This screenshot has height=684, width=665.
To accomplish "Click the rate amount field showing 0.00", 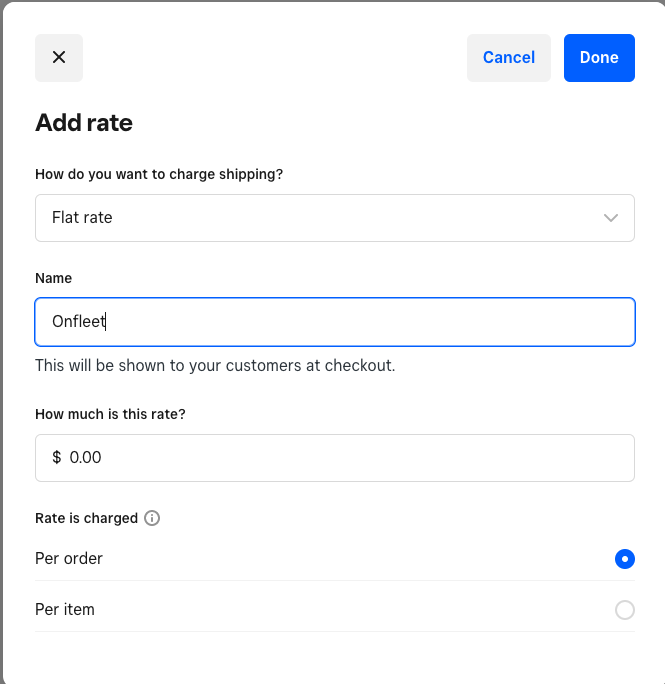I will coord(335,458).
